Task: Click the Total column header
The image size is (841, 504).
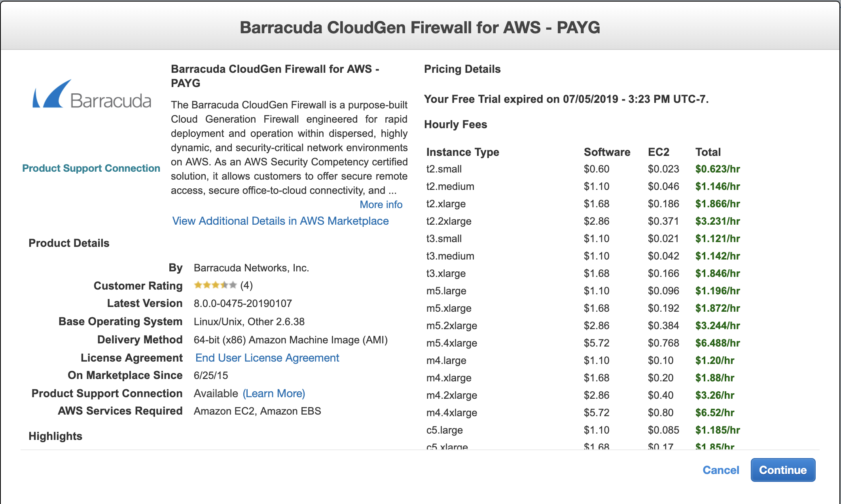Action: pyautogui.click(x=708, y=152)
